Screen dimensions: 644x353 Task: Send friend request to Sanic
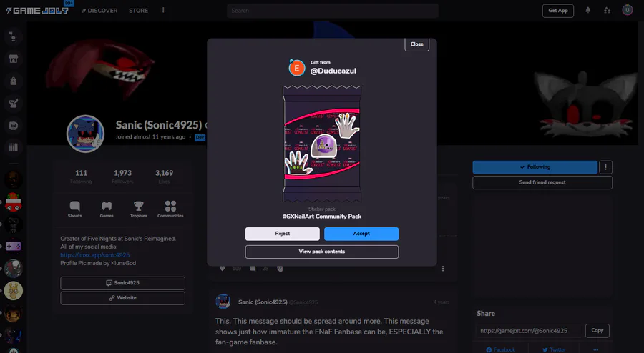point(542,182)
